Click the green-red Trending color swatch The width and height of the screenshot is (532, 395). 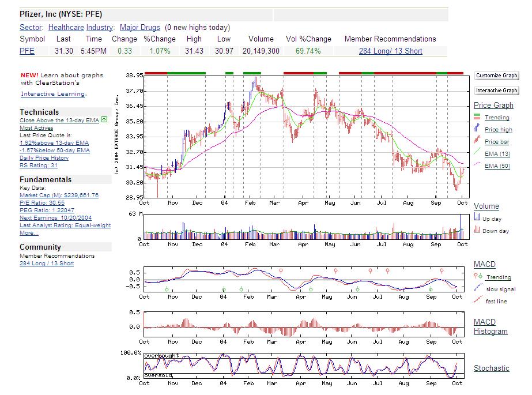(x=477, y=116)
